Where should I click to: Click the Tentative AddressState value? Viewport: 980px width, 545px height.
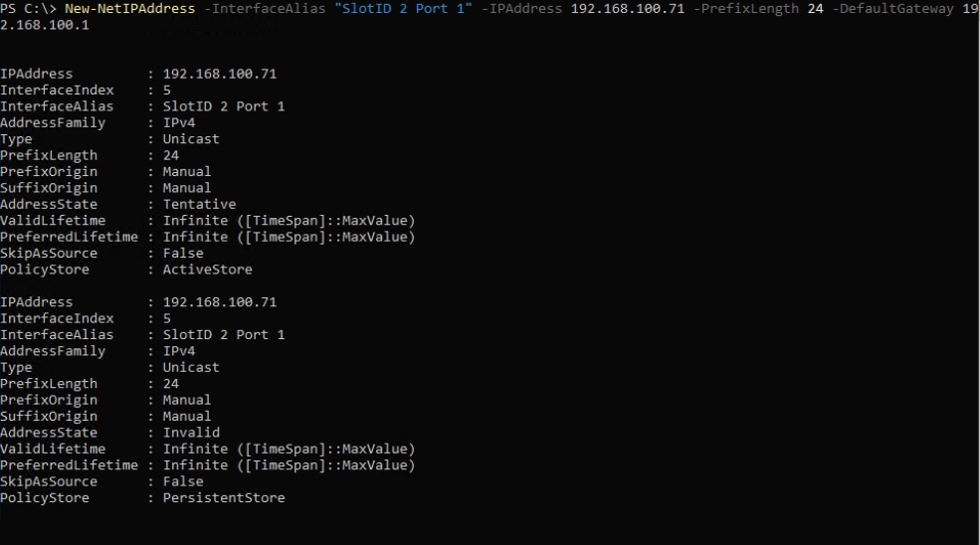tap(199, 205)
